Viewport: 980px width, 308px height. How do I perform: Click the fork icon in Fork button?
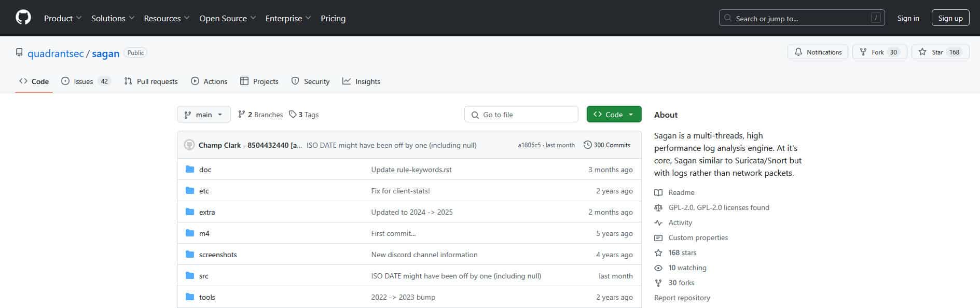pos(863,52)
